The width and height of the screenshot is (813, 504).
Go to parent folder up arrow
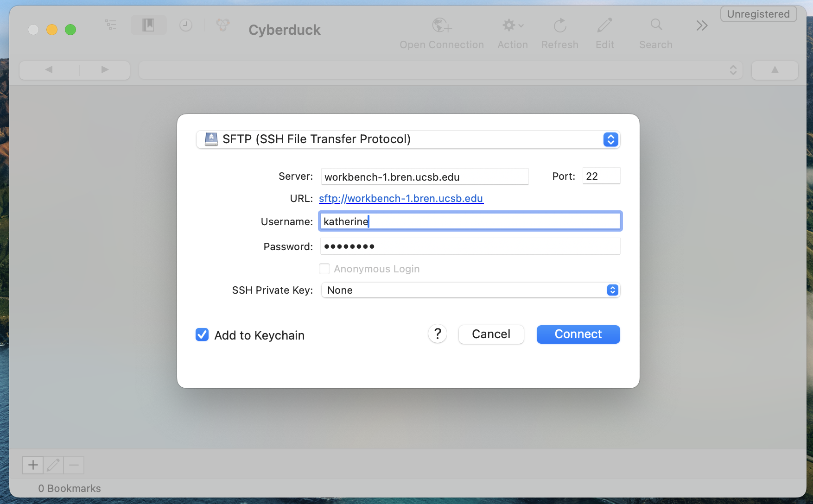[775, 70]
